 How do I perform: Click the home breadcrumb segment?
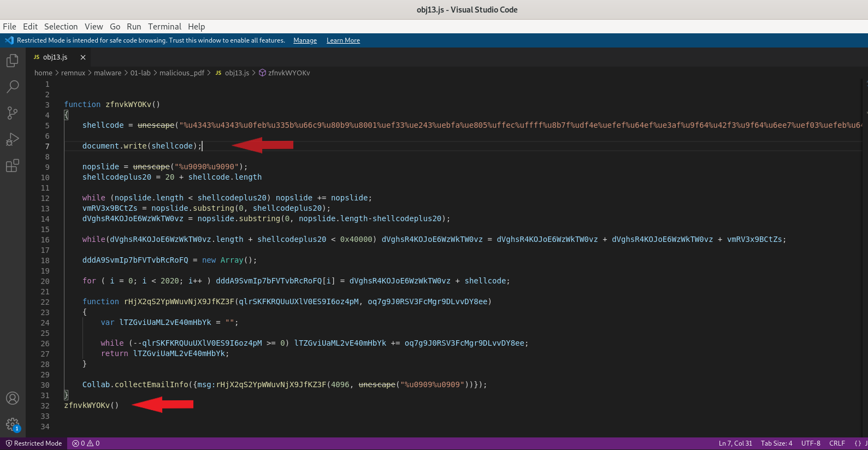coord(43,73)
